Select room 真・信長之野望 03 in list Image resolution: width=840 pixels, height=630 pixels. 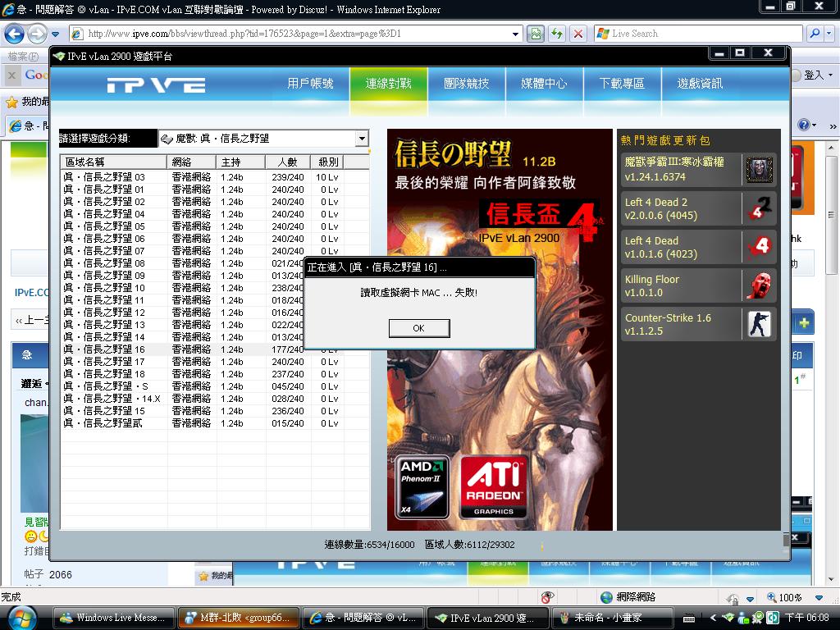(x=104, y=177)
